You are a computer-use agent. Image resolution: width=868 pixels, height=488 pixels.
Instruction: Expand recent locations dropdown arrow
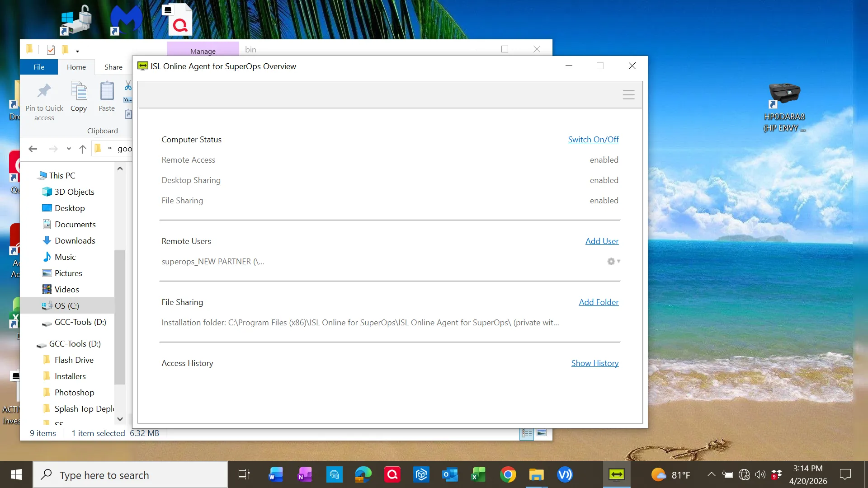tap(69, 149)
